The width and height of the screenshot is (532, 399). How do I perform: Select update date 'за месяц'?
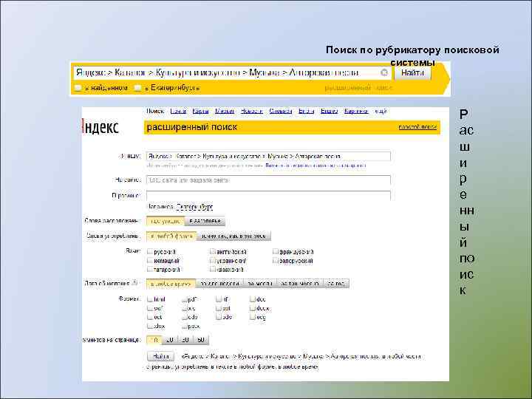tap(260, 284)
